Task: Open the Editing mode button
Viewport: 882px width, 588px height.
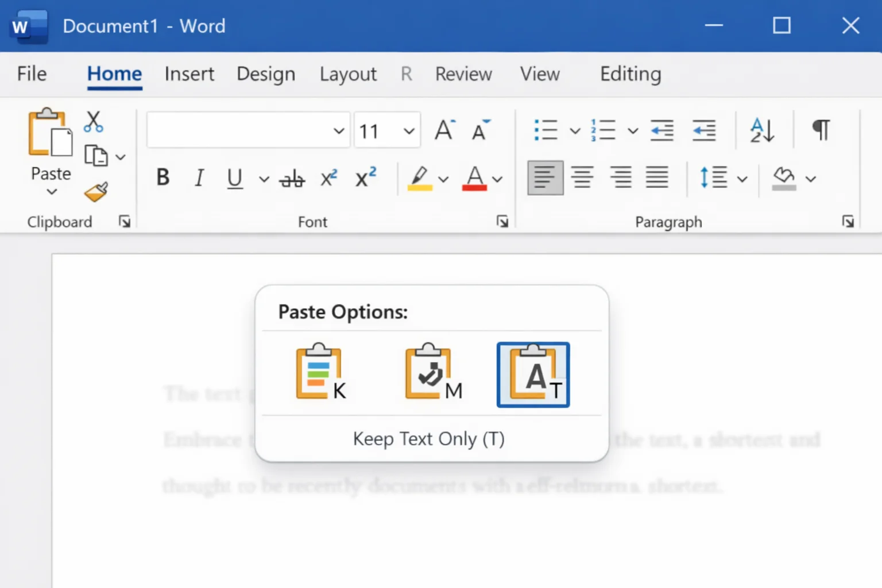Action: (630, 74)
